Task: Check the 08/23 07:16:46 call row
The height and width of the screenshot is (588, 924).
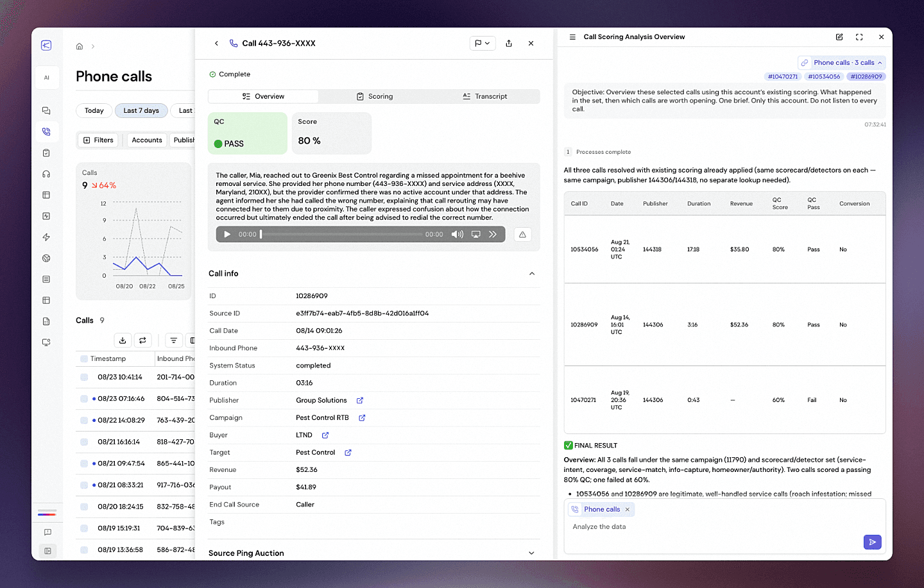Action: click(x=84, y=399)
